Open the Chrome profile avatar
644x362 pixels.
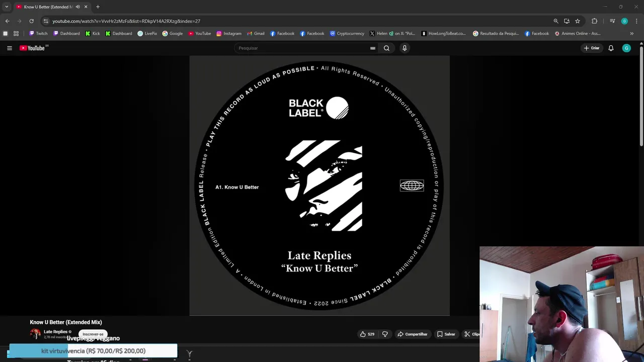point(624,21)
